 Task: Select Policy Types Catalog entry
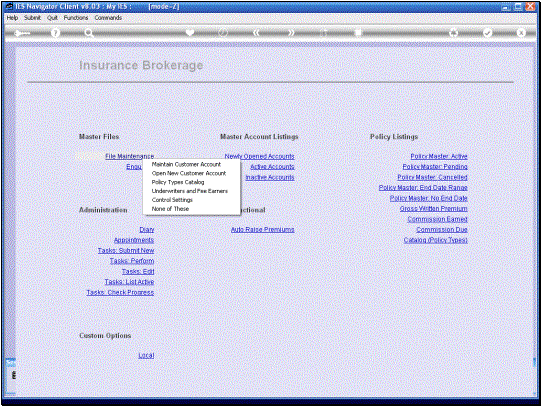[178, 182]
